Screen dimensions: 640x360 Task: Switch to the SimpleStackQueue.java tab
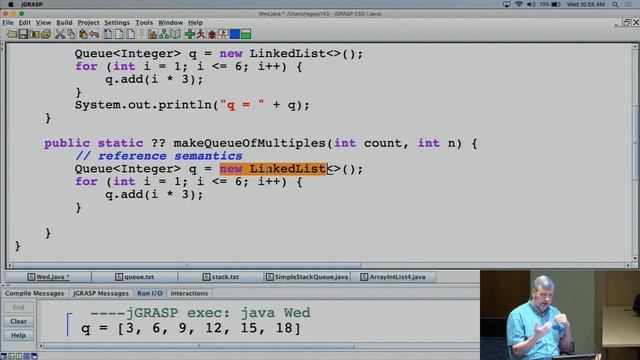tap(307, 277)
